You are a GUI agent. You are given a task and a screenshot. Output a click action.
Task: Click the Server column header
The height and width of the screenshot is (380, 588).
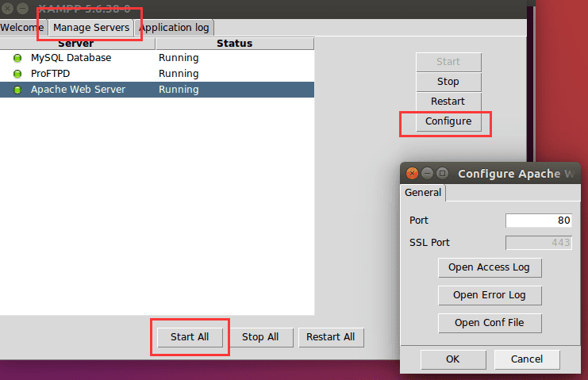click(77, 44)
